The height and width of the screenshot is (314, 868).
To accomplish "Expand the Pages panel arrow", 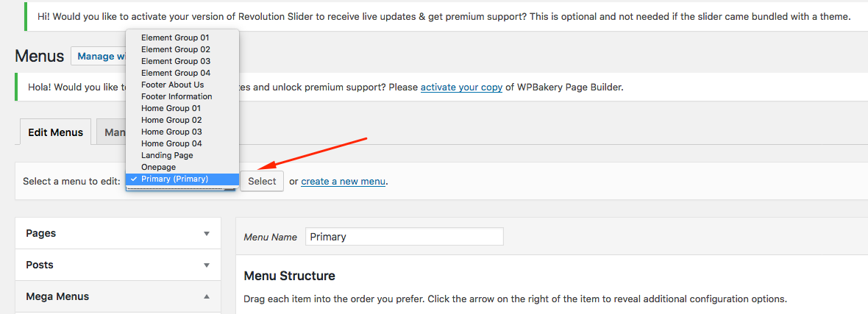I will pos(207,234).
